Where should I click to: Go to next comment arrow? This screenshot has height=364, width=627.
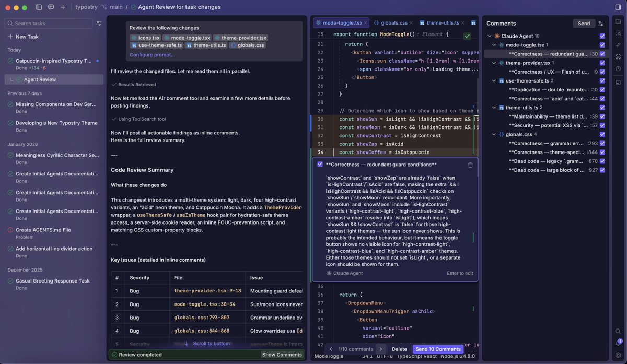point(380,349)
